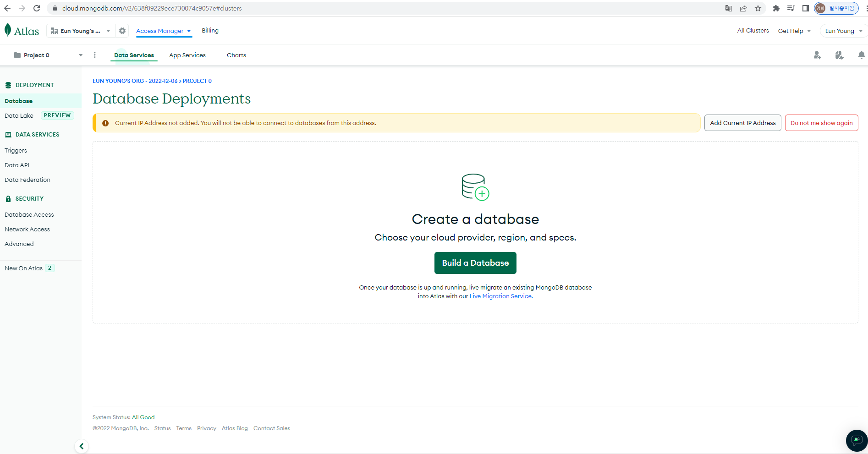The image size is (868, 454).
Task: Open the notifications bell
Action: point(861,55)
